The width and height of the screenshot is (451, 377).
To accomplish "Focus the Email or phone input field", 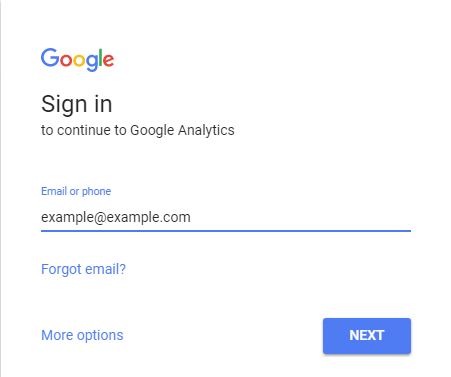I will pos(226,218).
